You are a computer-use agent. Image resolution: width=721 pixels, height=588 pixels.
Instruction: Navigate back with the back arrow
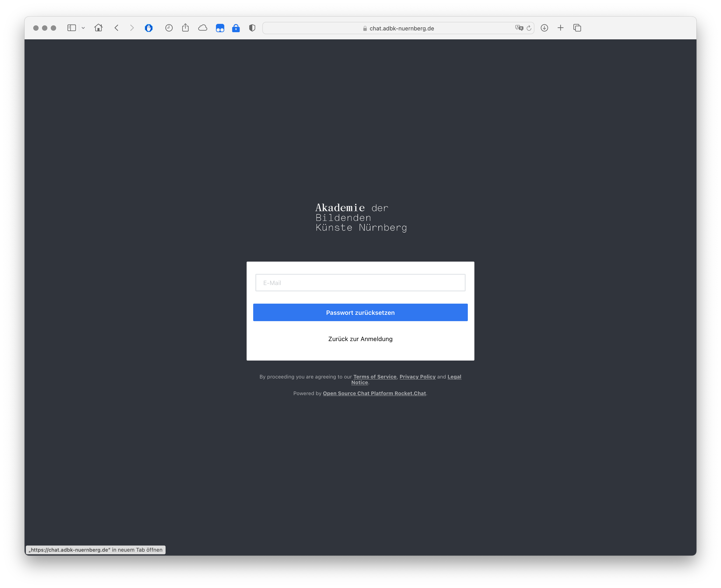click(117, 28)
